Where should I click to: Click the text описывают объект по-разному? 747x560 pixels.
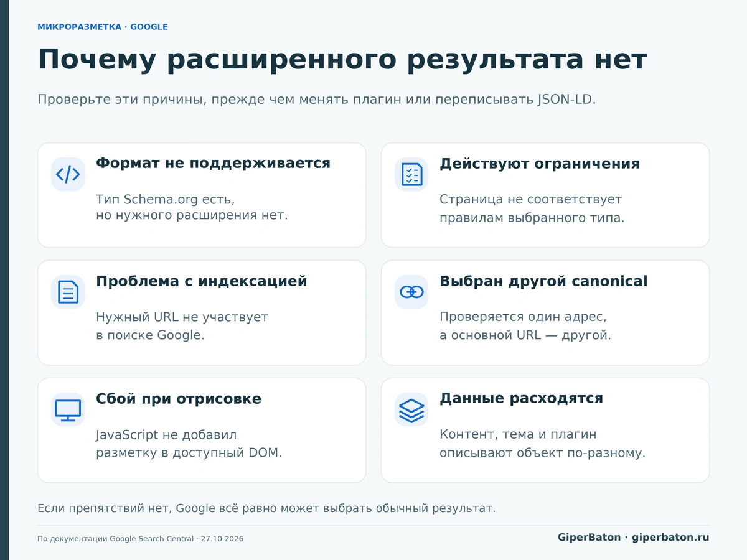tap(543, 453)
